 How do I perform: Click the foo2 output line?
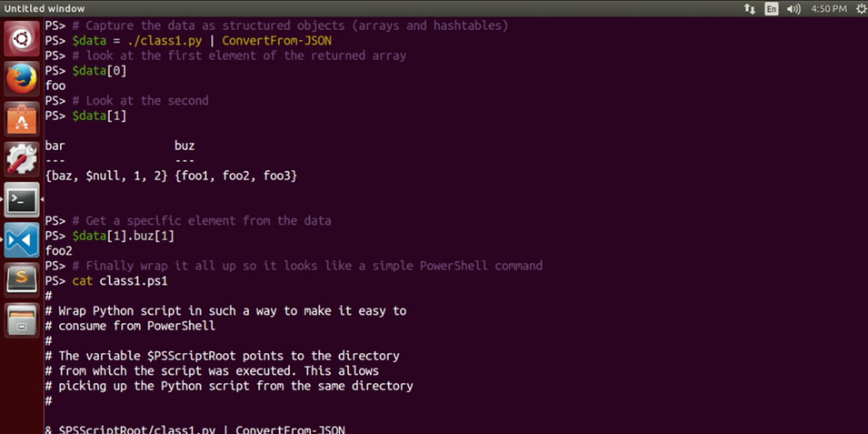point(59,250)
